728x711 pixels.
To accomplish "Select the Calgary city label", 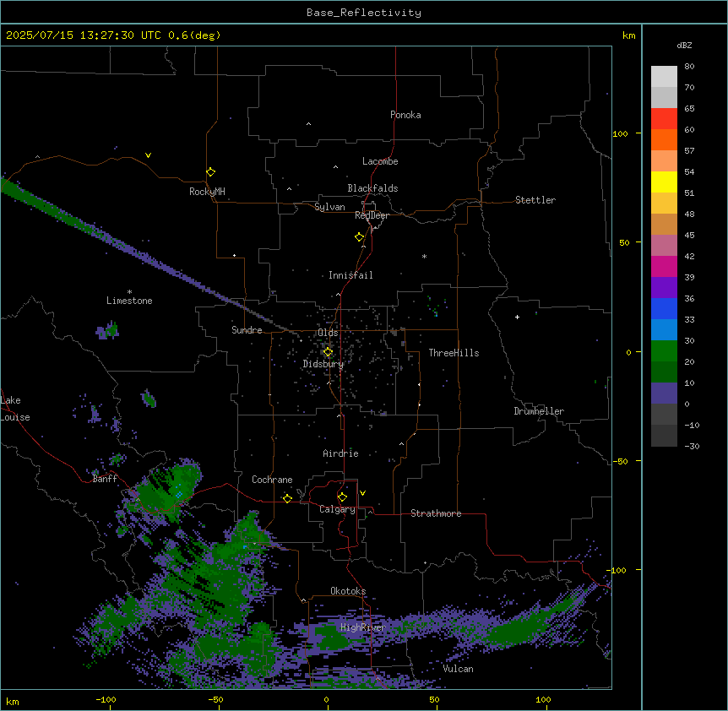I will pos(337,509).
